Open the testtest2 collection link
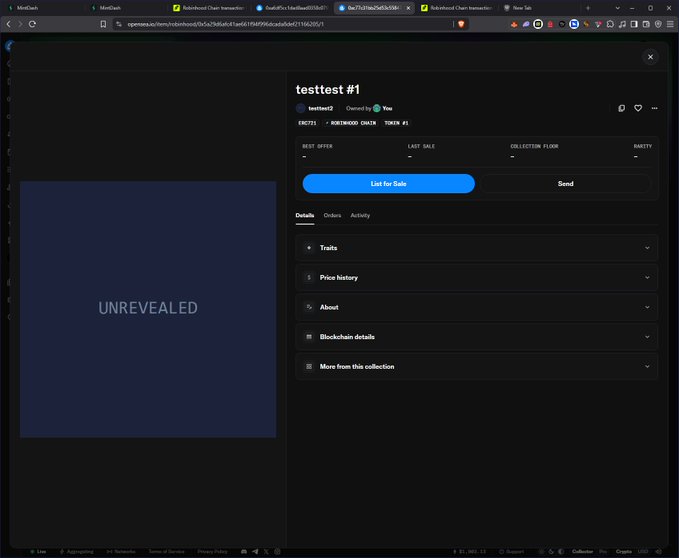The height and width of the screenshot is (558, 679). pos(320,108)
